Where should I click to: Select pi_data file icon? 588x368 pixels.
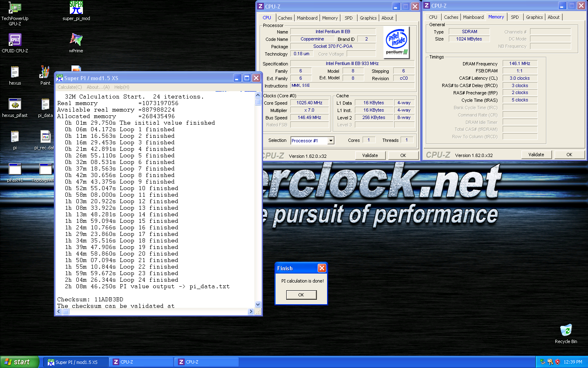click(x=45, y=108)
